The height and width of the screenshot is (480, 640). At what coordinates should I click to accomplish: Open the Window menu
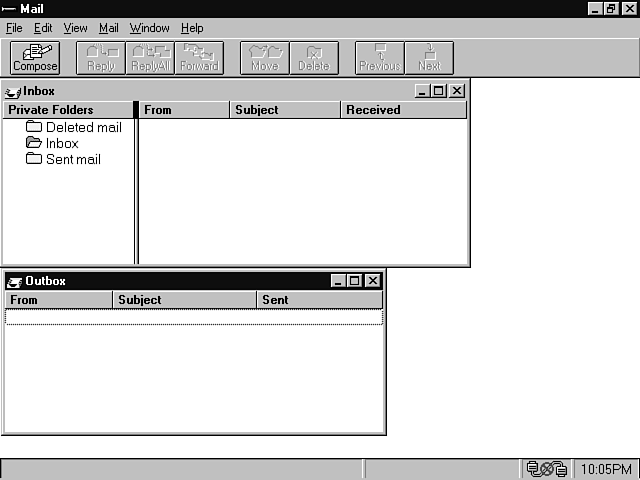150,28
